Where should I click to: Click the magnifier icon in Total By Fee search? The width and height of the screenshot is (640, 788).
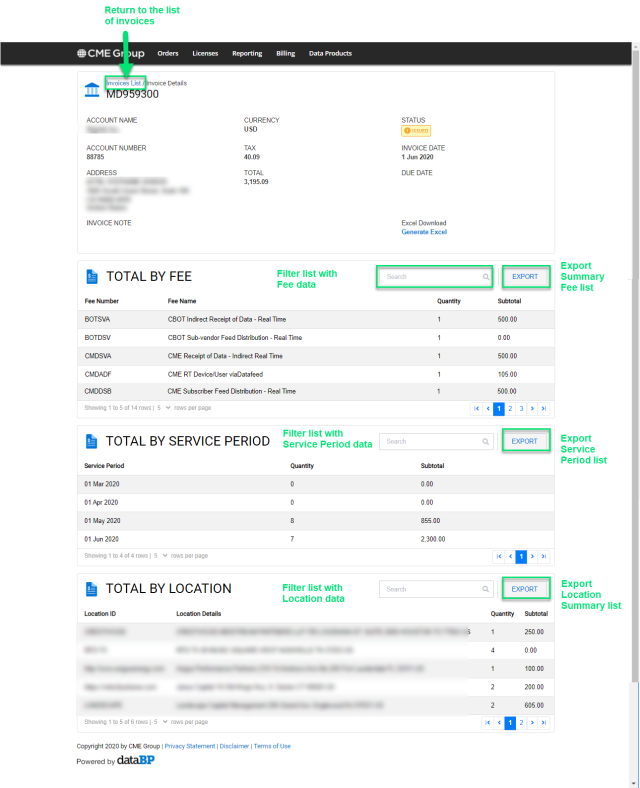coord(486,277)
